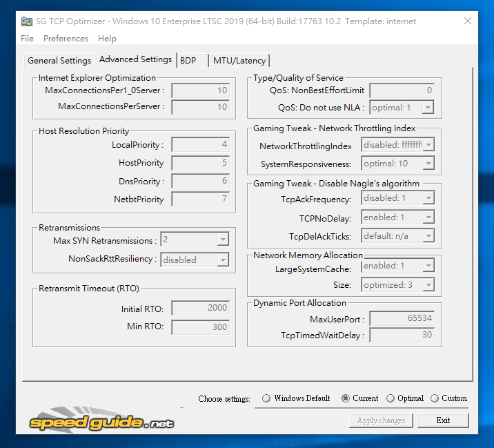Switch to the General Settings tab
The height and width of the screenshot is (448, 494).
click(59, 60)
